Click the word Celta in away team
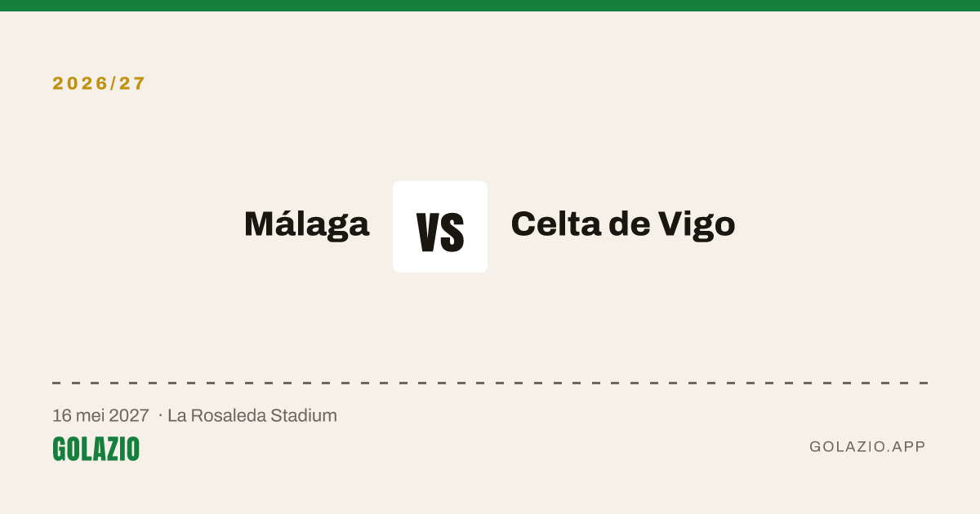The image size is (980, 514). [x=555, y=224]
